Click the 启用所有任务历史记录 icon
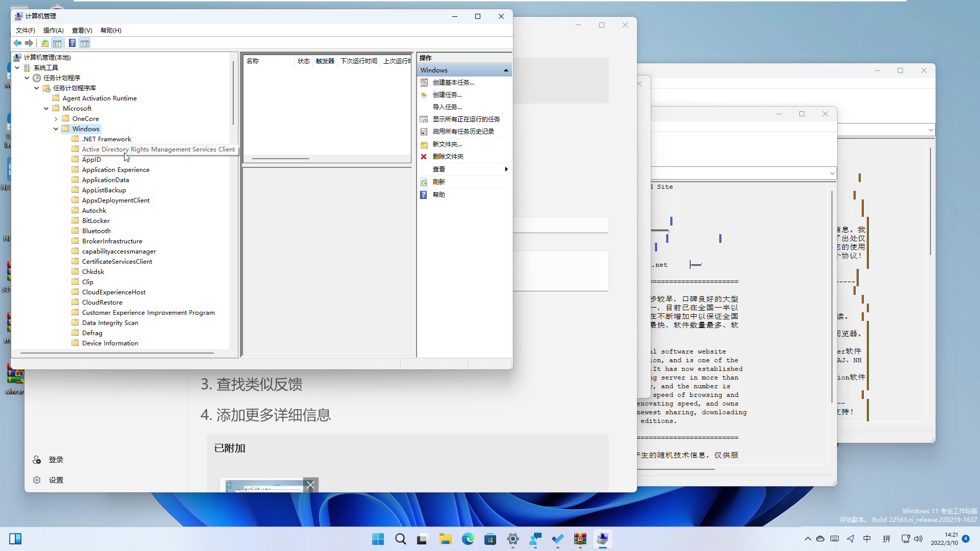Screen dimensions: 980x551 (424, 131)
